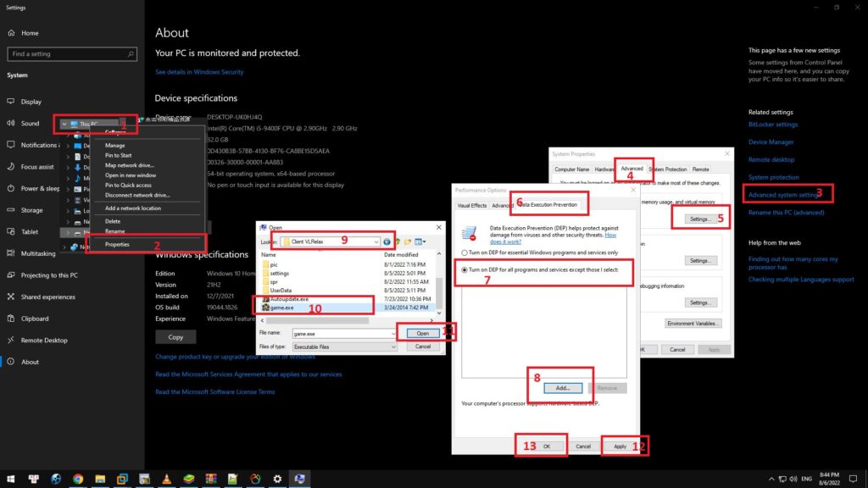Click the up one level icon in Open dialog
Image resolution: width=868 pixels, height=488 pixels.
point(398,241)
